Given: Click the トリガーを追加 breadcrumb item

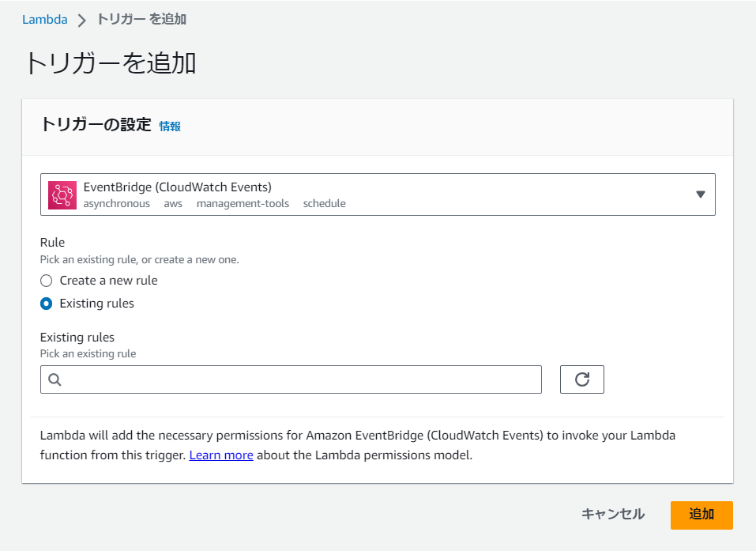Looking at the screenshot, I should pos(141,19).
